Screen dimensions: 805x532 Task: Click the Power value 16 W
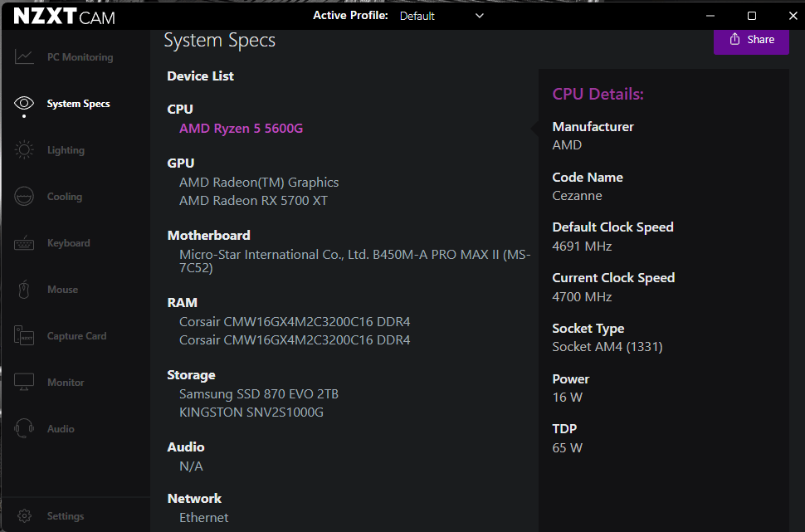pyautogui.click(x=567, y=398)
